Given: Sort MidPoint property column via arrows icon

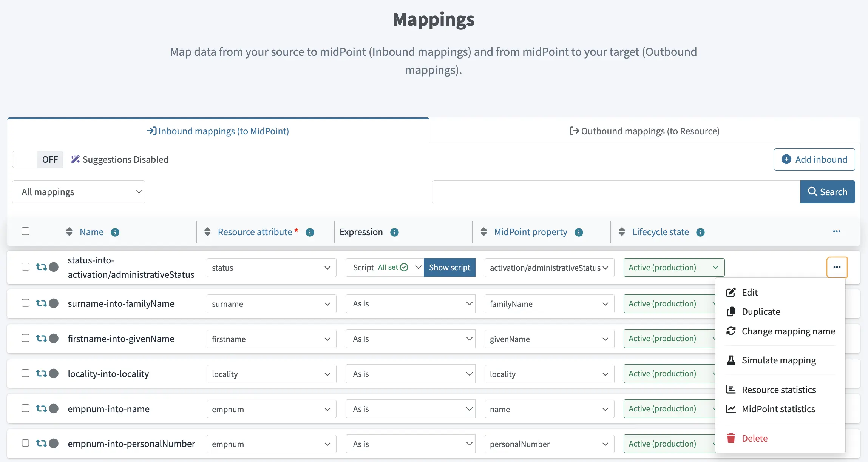Looking at the screenshot, I should [484, 232].
